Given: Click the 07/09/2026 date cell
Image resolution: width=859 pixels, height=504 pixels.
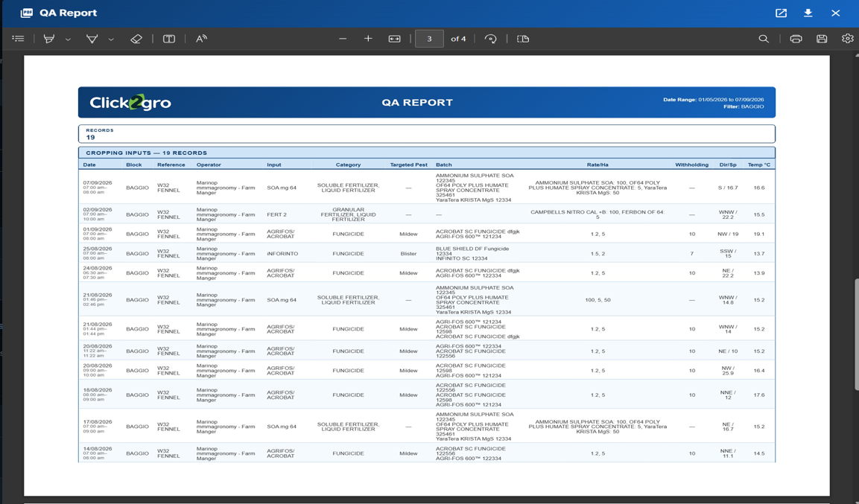Looking at the screenshot, I should click(x=97, y=183).
